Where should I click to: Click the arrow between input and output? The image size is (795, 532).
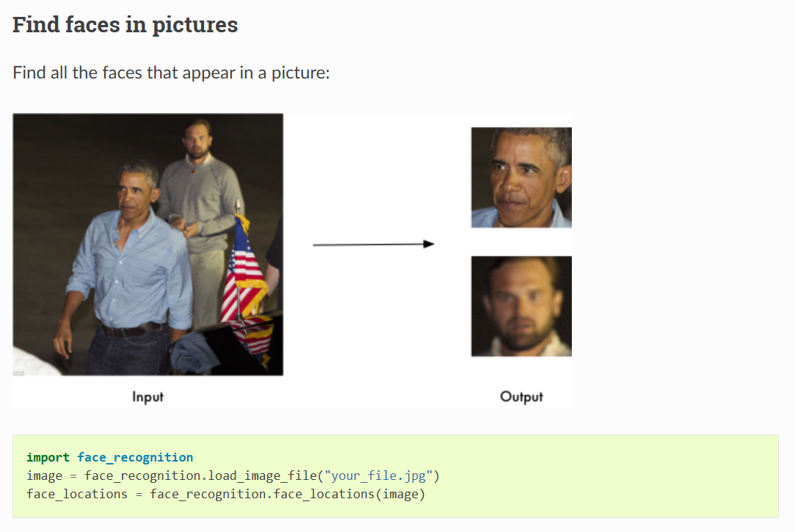coord(374,244)
